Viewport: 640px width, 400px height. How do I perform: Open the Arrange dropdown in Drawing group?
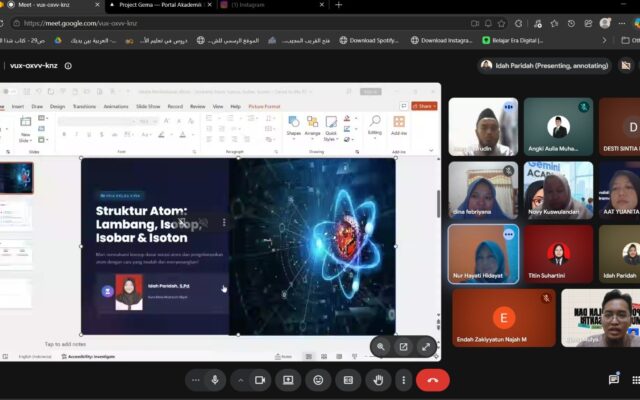312,126
